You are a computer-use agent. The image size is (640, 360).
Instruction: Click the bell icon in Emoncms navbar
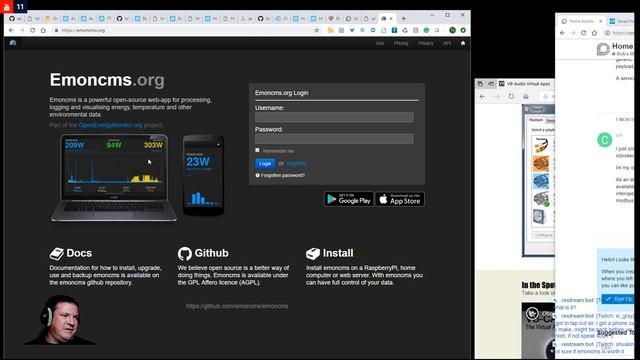pos(463,43)
